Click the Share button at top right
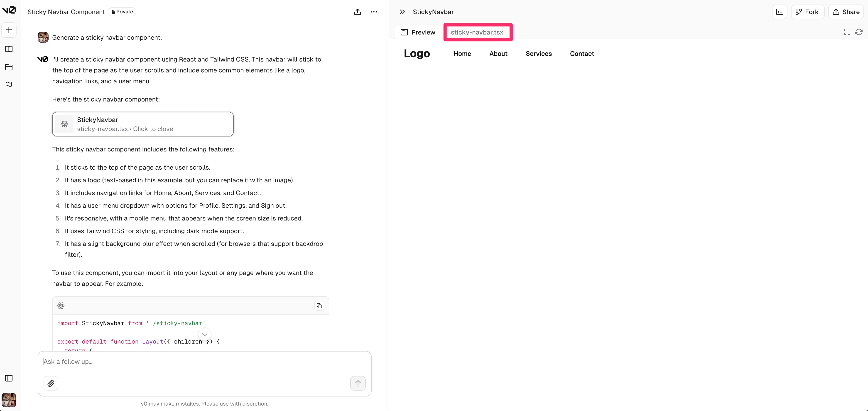Viewport: 868px width, 411px height. point(846,12)
